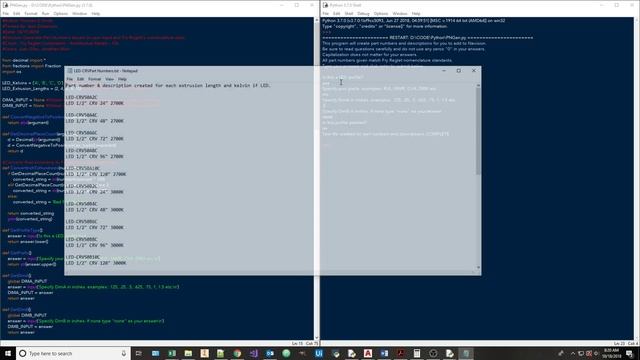640x360 pixels.
Task: Open Task View from taskbar
Action: point(138,353)
